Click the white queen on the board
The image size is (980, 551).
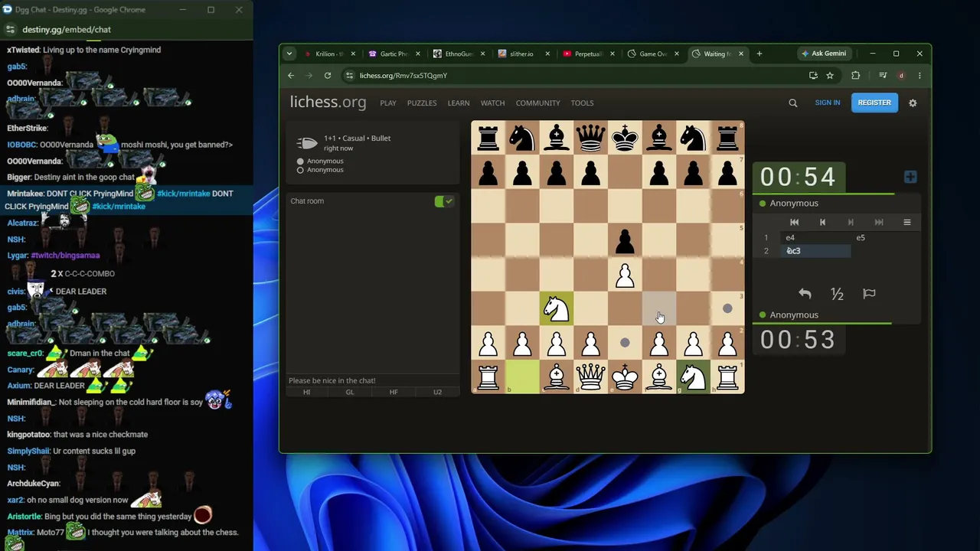click(x=590, y=377)
